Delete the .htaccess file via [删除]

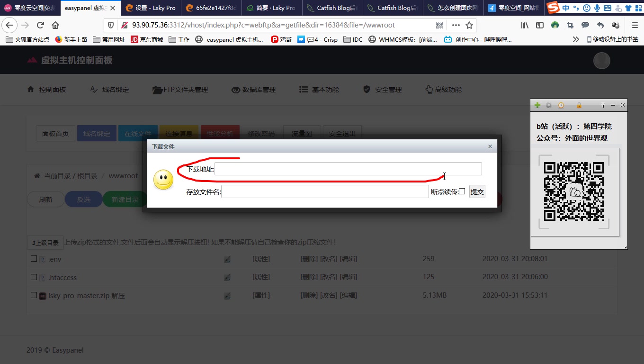[x=309, y=277]
